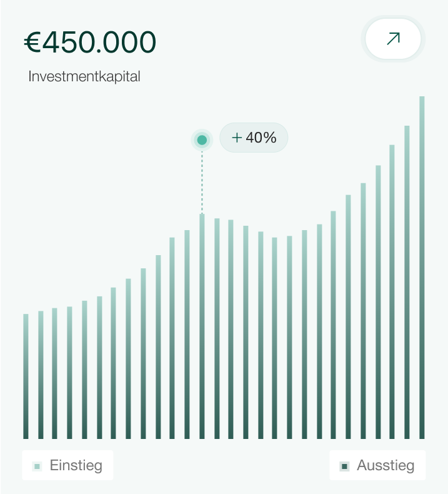Click the green marker dot above the chart
The image size is (448, 494).
pyautogui.click(x=202, y=140)
